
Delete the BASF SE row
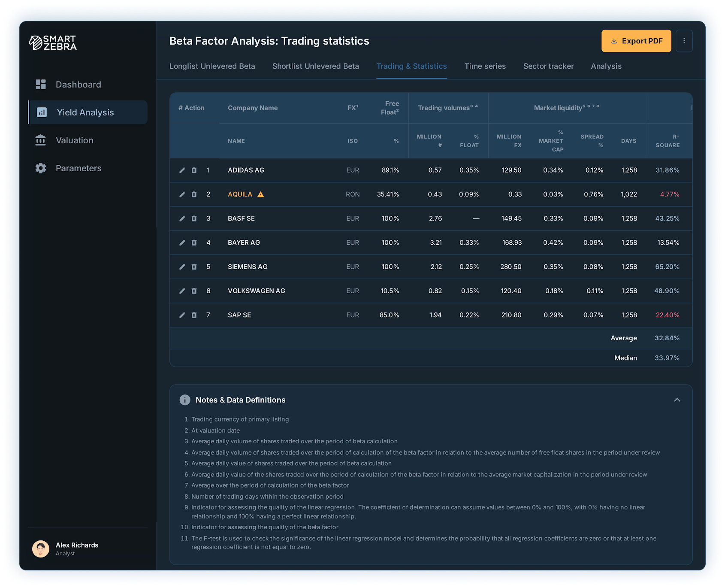194,218
